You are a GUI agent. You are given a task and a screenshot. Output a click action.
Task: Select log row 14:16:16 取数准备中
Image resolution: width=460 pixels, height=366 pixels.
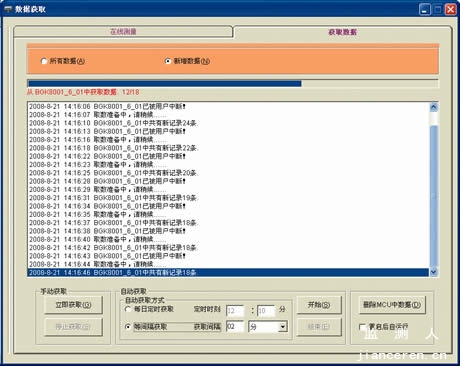point(228,140)
